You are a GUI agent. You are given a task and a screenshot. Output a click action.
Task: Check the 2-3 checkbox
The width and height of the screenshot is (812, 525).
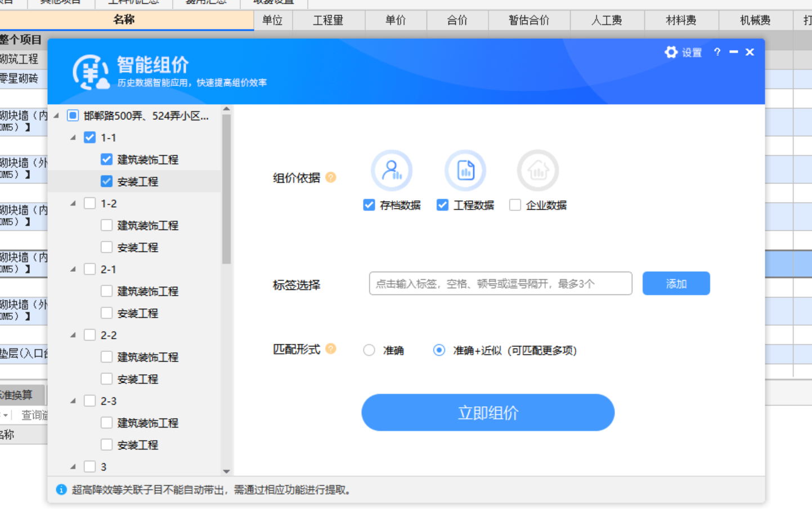tap(89, 401)
